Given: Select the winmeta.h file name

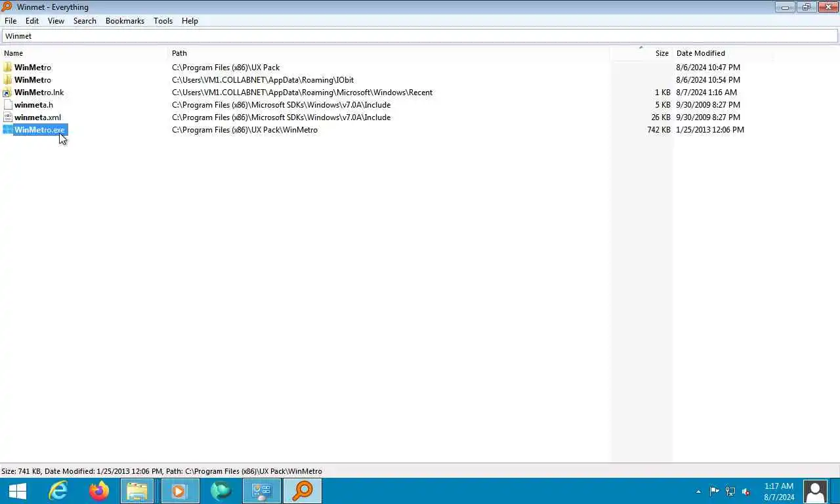Looking at the screenshot, I should click(33, 105).
